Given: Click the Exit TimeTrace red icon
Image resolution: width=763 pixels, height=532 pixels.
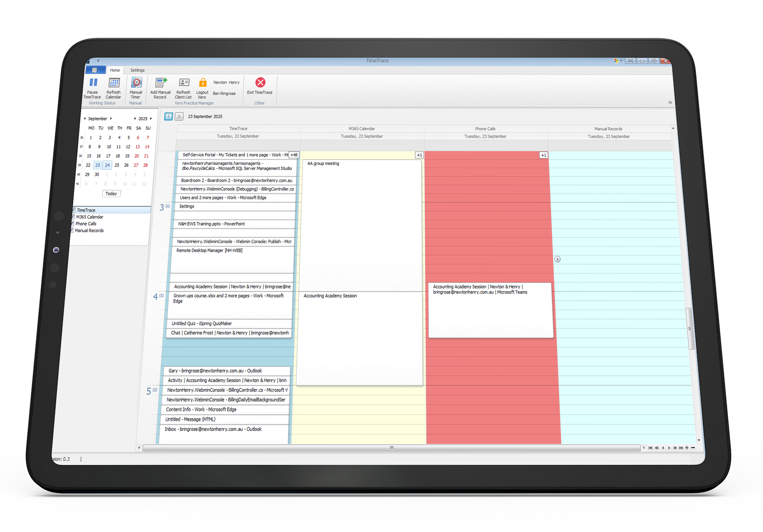Looking at the screenshot, I should [260, 83].
